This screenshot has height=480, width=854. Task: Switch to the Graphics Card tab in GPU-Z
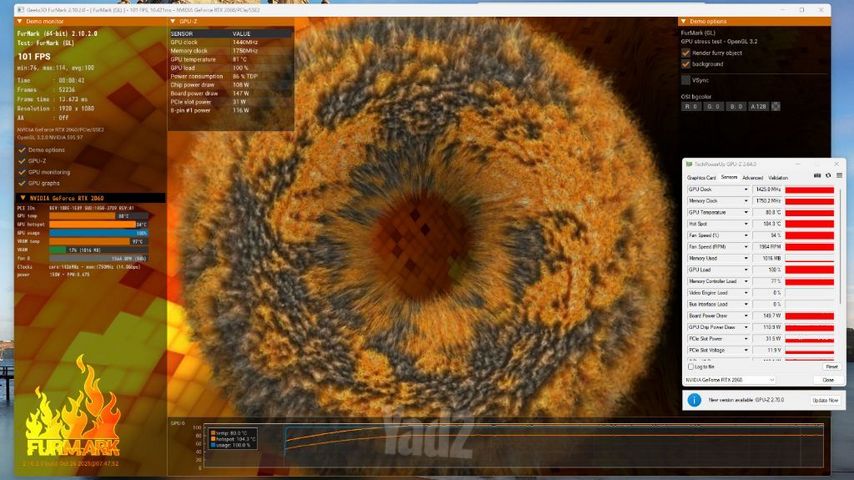702,178
